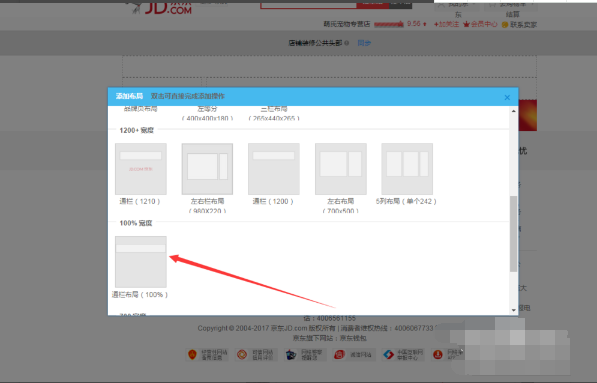The width and height of the screenshot is (597, 383).
Task: Click the help icon beside 店铺装修公共头部
Action: 346,43
